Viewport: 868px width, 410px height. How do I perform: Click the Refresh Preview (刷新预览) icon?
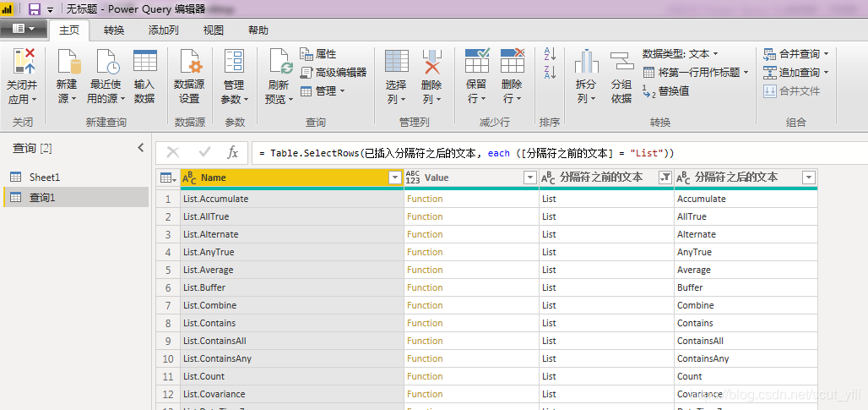280,62
